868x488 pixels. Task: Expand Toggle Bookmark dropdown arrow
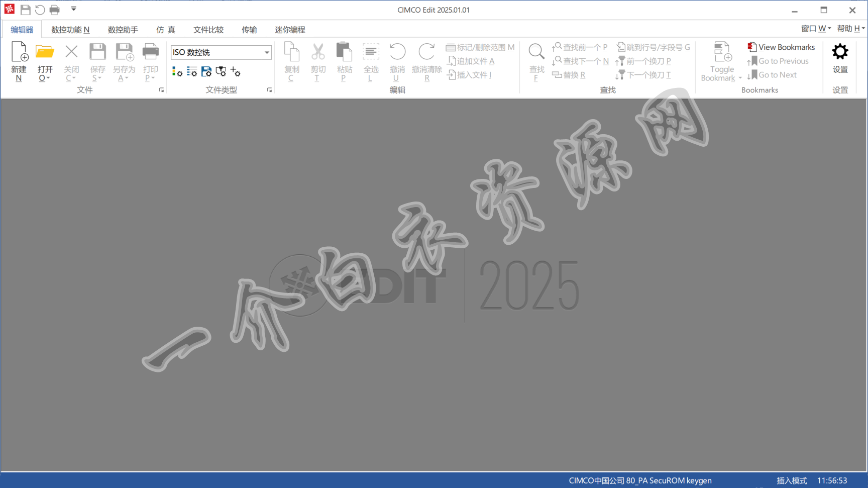pos(740,78)
